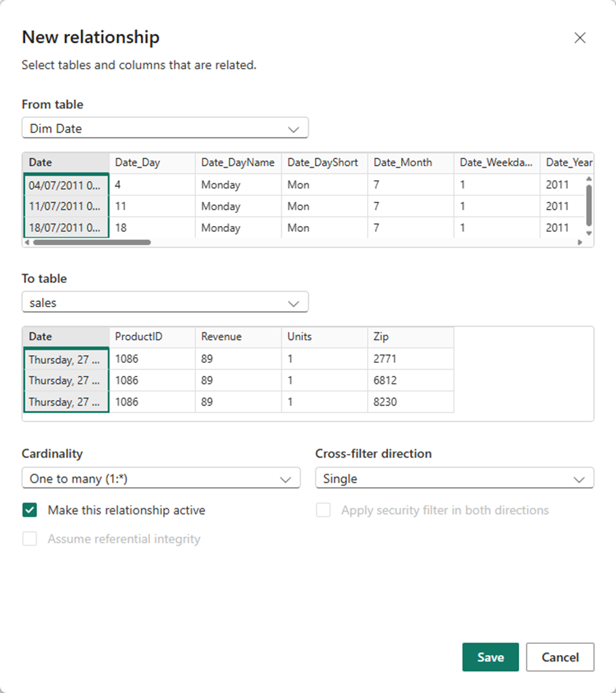Select the Zip column in sales table
This screenshot has height=693, width=616.
410,337
